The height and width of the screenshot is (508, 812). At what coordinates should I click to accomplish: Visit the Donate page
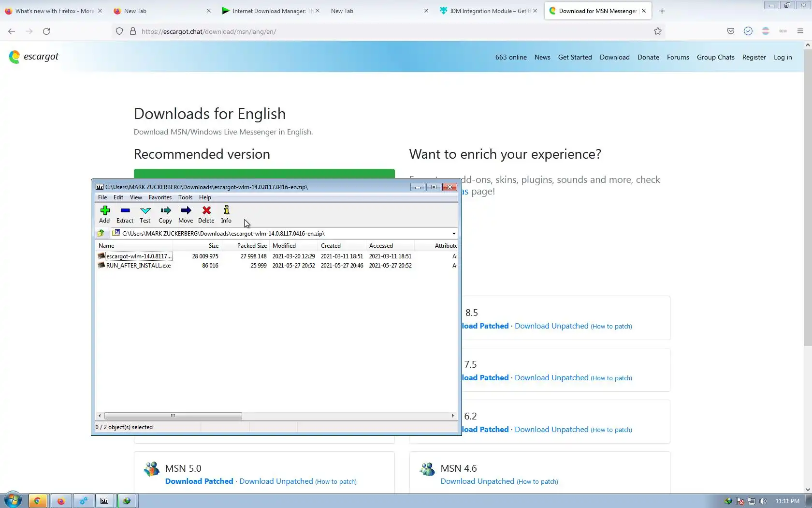tap(648, 57)
